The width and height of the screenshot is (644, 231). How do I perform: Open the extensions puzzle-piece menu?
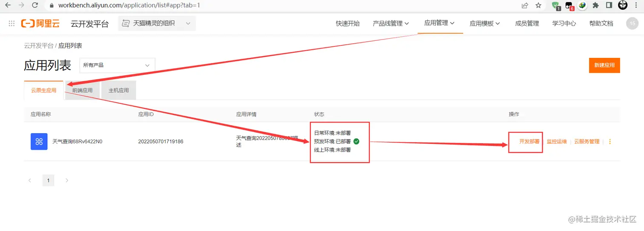tap(596, 6)
